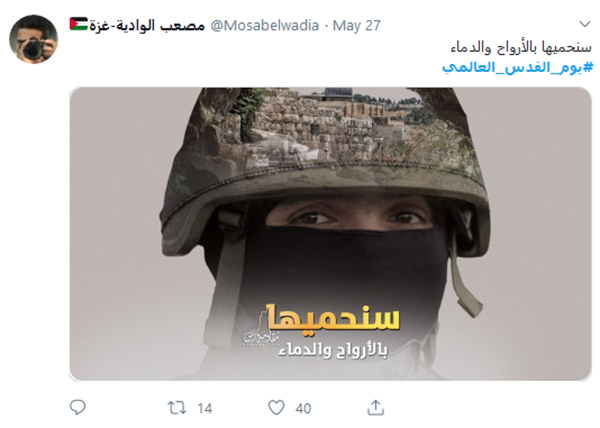The image size is (600, 428).
Task: Click the Arabic tweet text line
Action: pyautogui.click(x=521, y=48)
